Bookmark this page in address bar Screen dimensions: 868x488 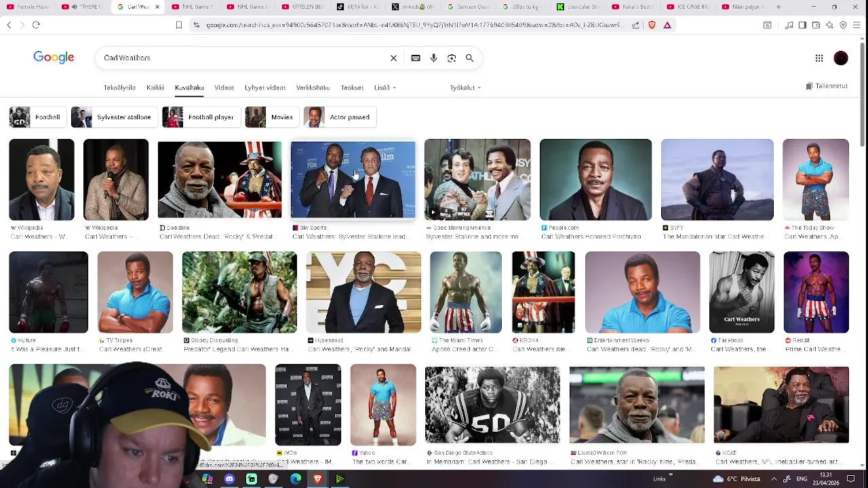(179, 25)
